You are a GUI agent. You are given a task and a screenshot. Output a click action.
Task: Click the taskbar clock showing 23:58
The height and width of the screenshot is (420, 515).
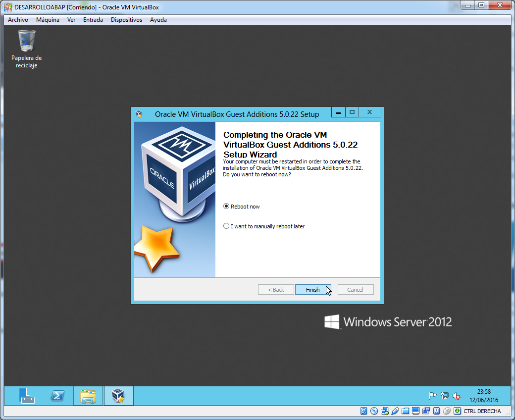point(484,396)
